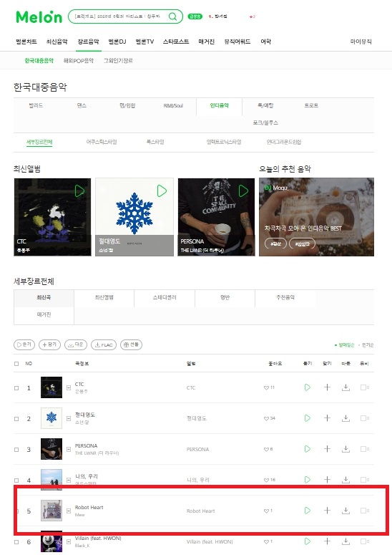The width and height of the screenshot is (392, 555).
Task: Click the like heart for Robot Heart
Action: 266,511
